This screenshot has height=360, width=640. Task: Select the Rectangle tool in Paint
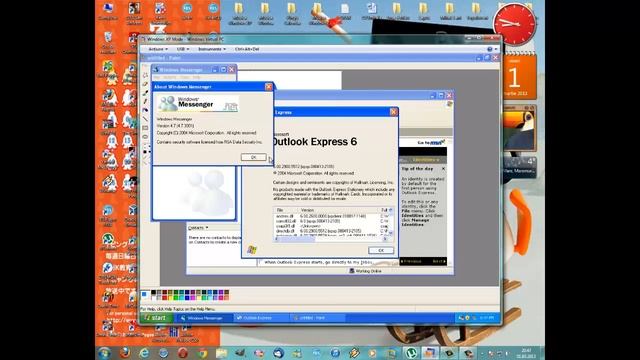tap(145, 128)
